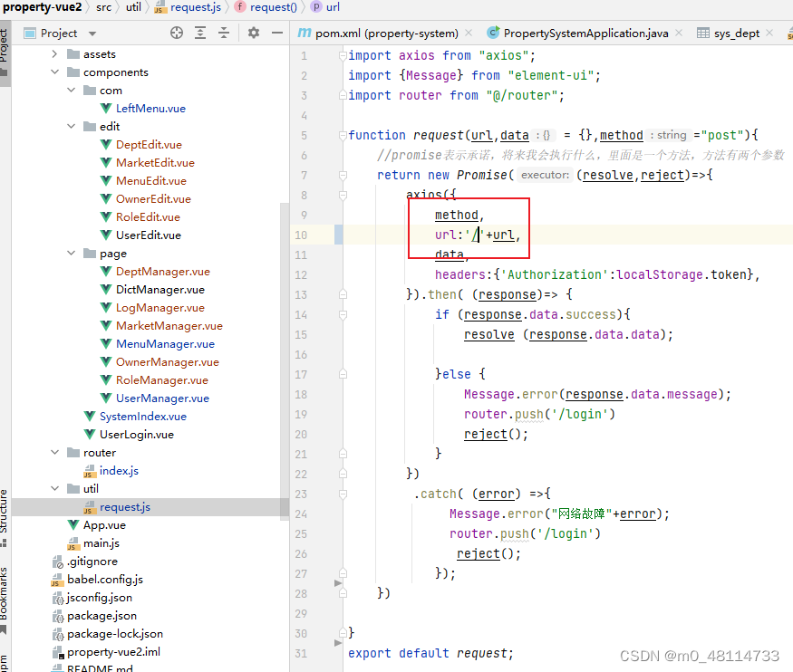Click the request.js breadcrumb
This screenshot has height=672, width=793.
pyautogui.click(x=195, y=7)
